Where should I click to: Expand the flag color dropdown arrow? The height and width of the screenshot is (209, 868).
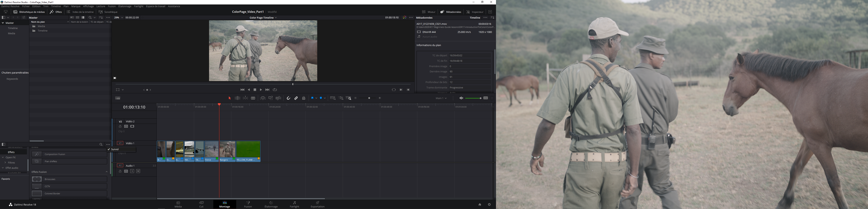[316, 98]
